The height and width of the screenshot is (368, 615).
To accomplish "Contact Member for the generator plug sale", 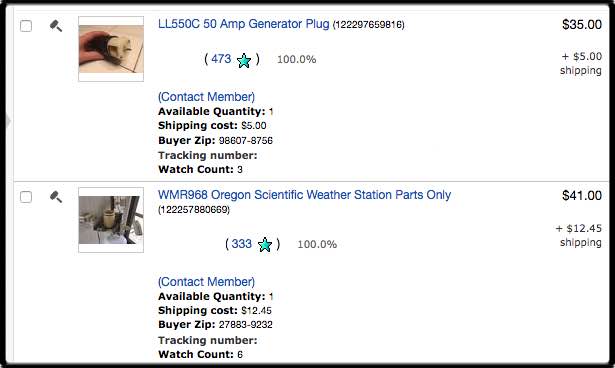I will (x=206, y=97).
